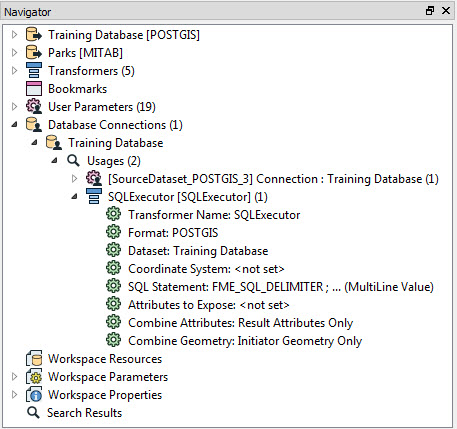Expand the SourceDataset_POSTGIS_3 Connection node
The image size is (457, 429).
[74, 179]
